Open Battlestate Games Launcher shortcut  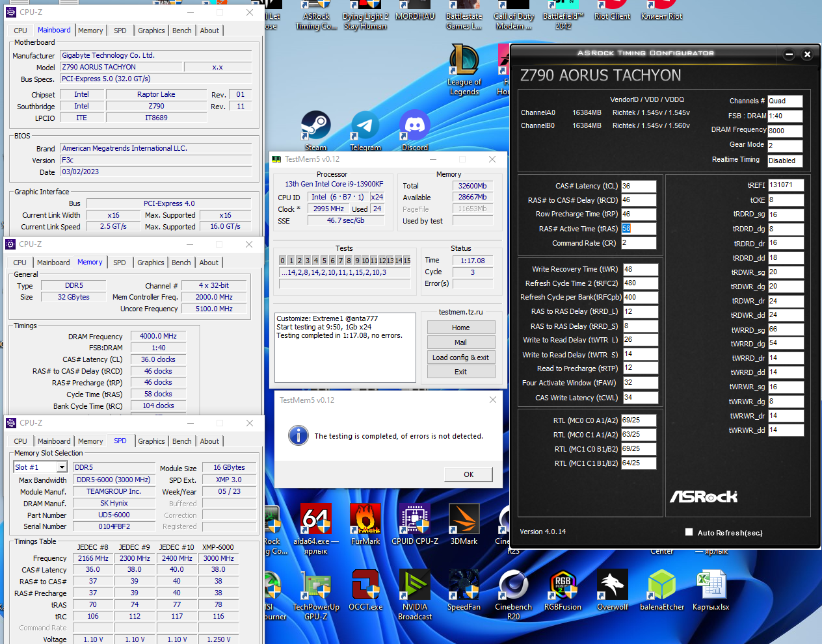(464, 16)
